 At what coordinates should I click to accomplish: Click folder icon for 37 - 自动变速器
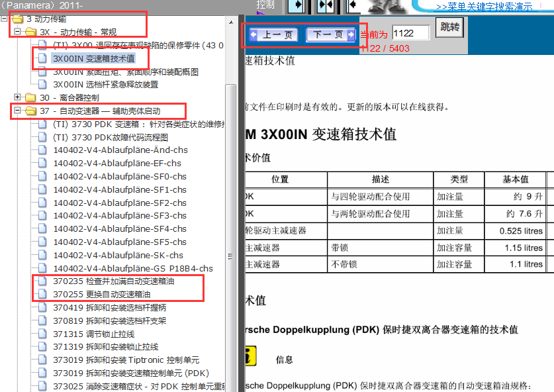[x=30, y=111]
